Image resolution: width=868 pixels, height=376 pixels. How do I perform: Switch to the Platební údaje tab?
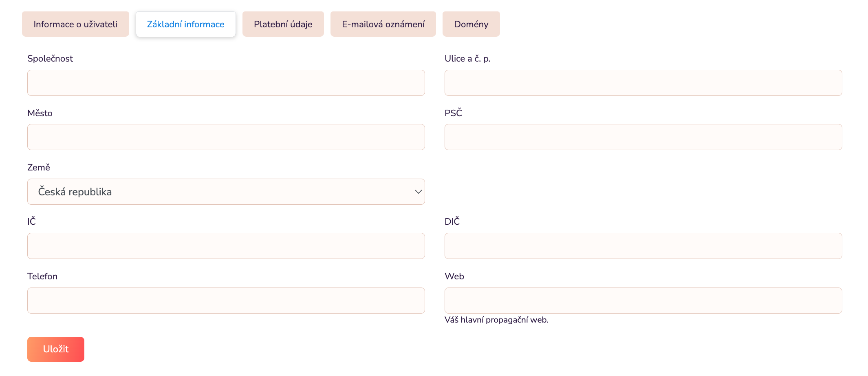point(283,24)
